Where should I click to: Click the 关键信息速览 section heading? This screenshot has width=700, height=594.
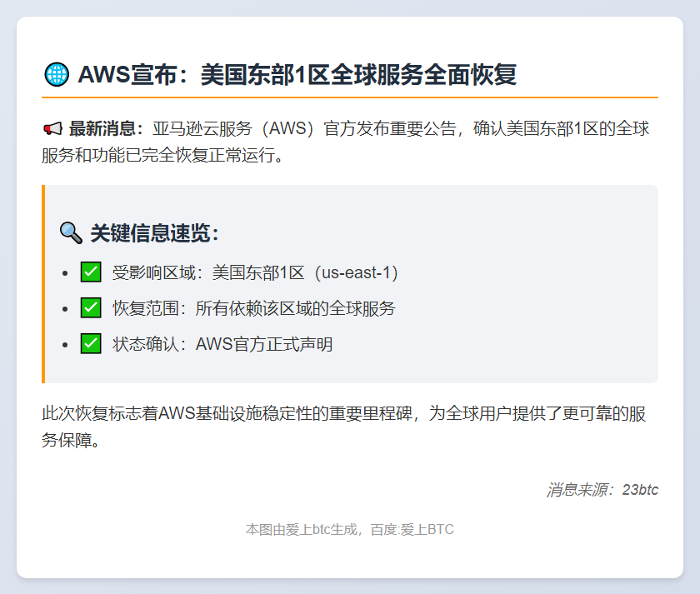pos(154,233)
